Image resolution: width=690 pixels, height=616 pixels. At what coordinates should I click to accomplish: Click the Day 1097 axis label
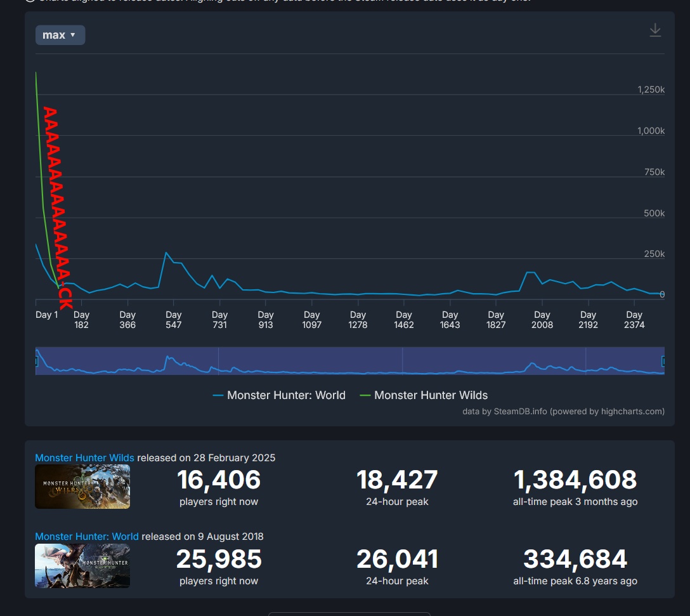pos(311,320)
